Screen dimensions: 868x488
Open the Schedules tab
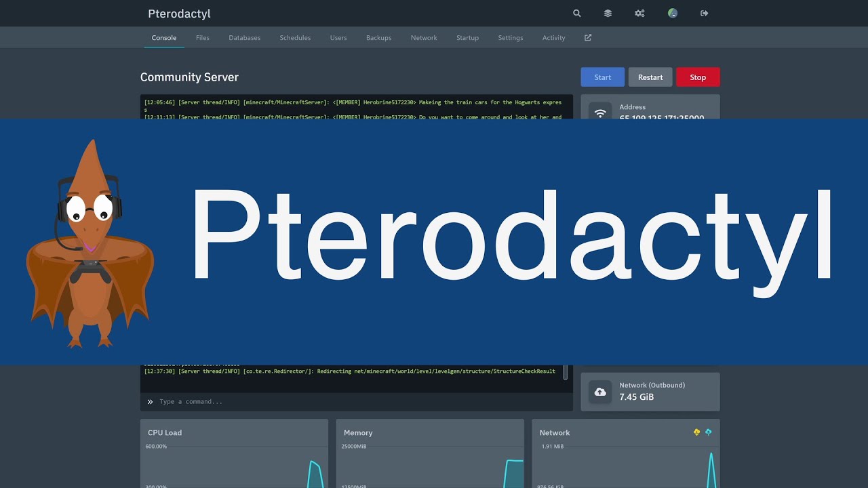(x=295, y=38)
